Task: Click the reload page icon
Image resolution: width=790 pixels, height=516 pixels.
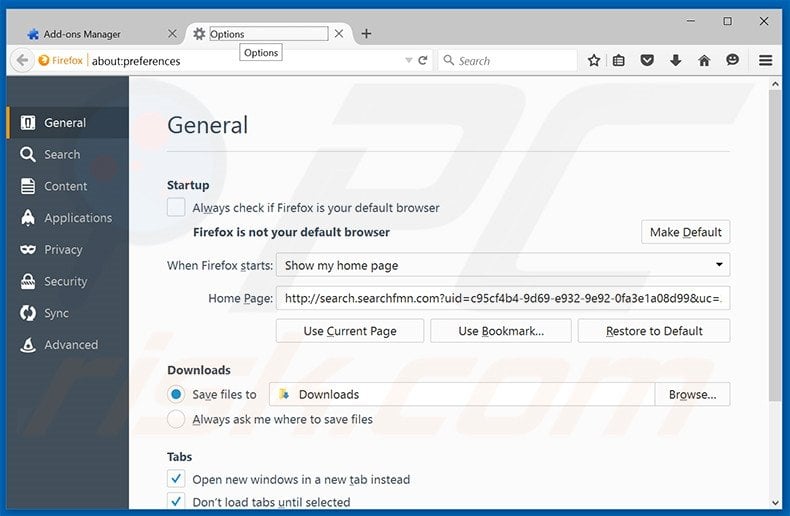Action: (x=423, y=60)
